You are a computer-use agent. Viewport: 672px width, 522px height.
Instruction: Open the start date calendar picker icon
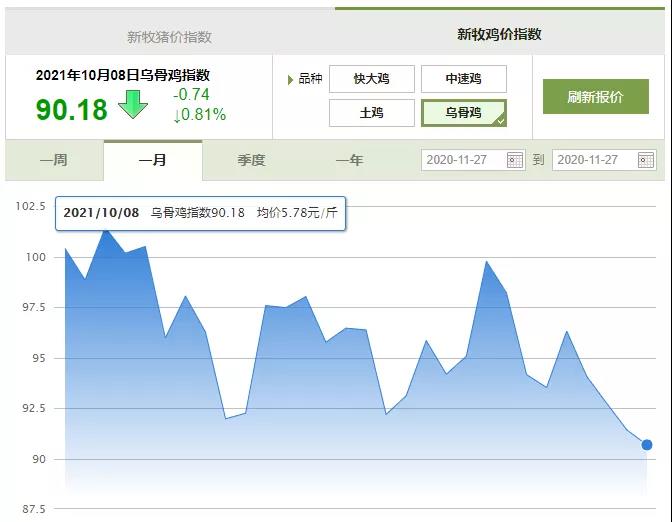click(515, 160)
